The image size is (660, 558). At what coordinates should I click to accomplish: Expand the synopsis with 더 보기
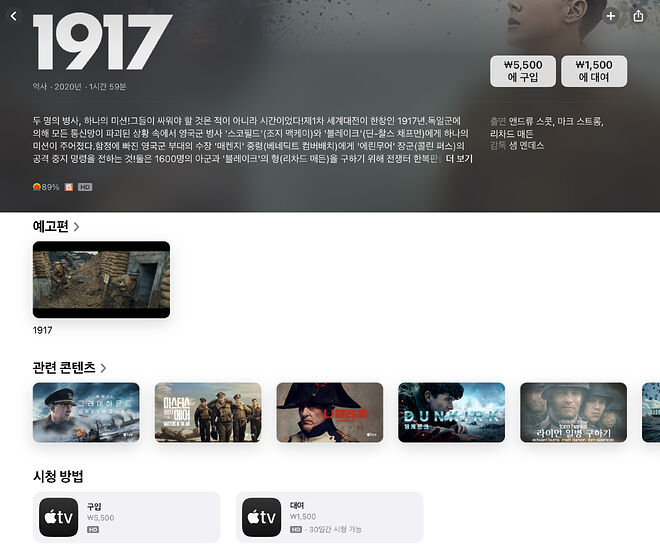tap(459, 159)
